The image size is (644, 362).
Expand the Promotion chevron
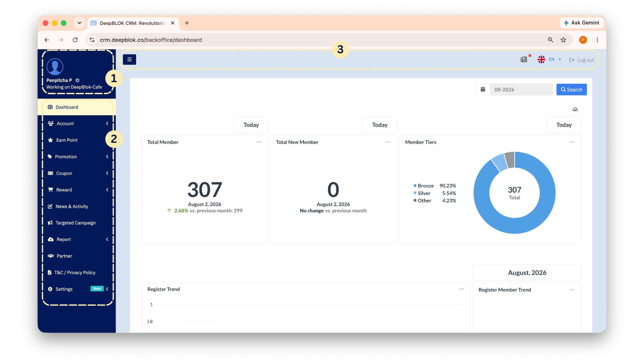107,157
